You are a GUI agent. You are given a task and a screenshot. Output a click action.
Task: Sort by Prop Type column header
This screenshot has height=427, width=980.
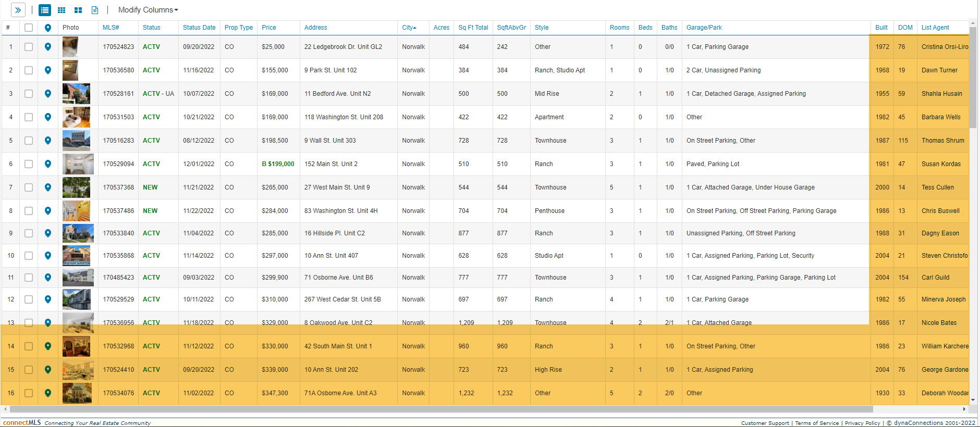(x=239, y=28)
